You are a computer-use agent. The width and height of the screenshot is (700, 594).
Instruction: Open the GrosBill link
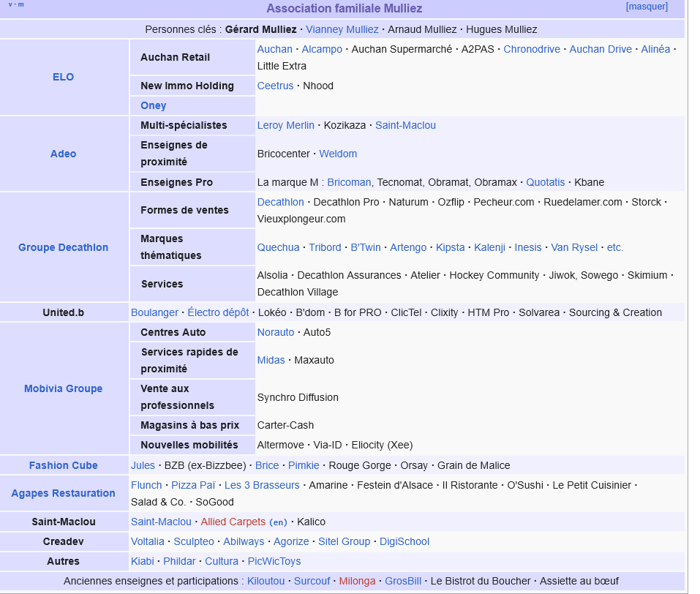(403, 581)
